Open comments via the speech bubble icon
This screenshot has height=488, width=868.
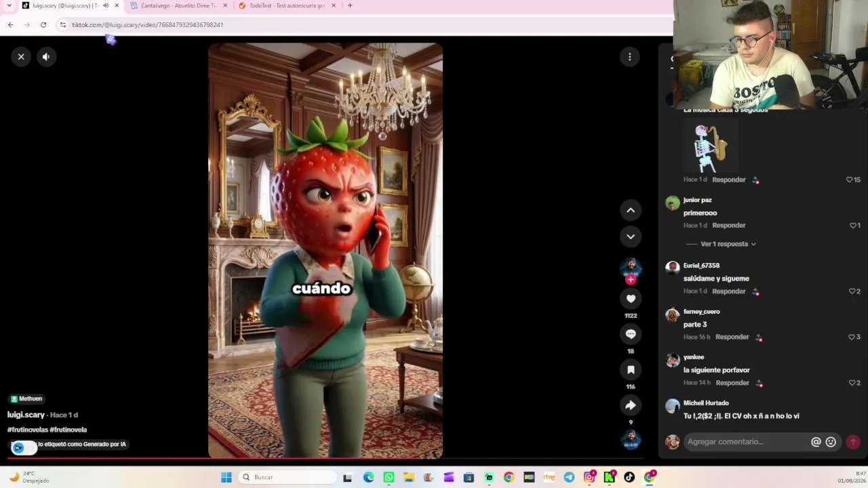click(x=631, y=333)
